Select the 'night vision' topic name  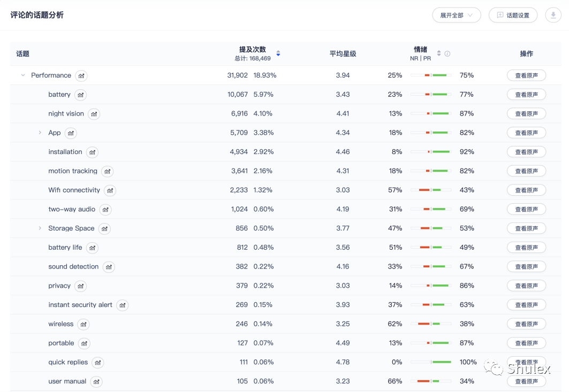pyautogui.click(x=66, y=113)
